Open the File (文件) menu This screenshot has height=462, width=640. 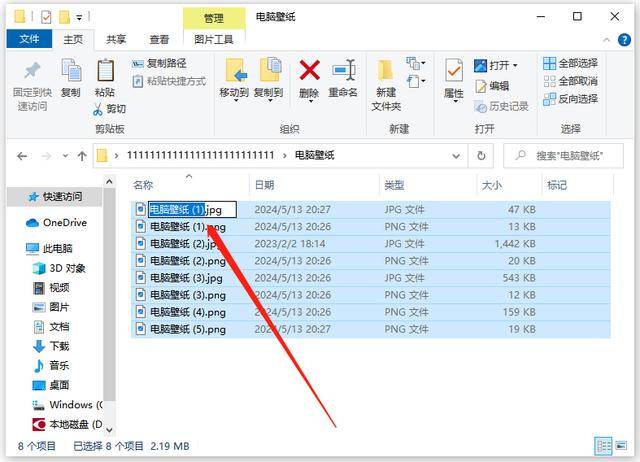[x=29, y=39]
